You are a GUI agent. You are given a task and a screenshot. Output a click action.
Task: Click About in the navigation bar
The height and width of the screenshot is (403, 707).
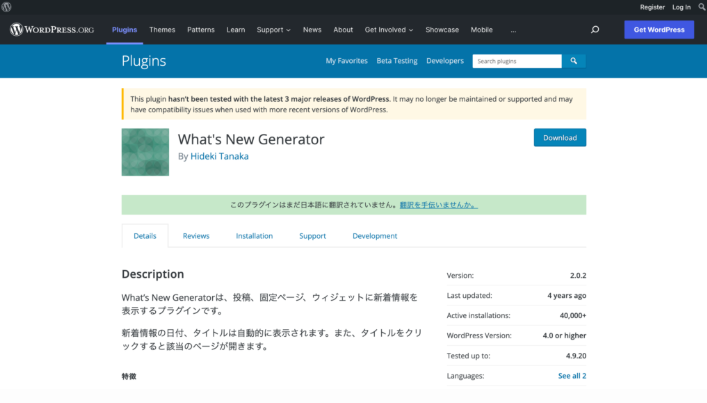(343, 30)
